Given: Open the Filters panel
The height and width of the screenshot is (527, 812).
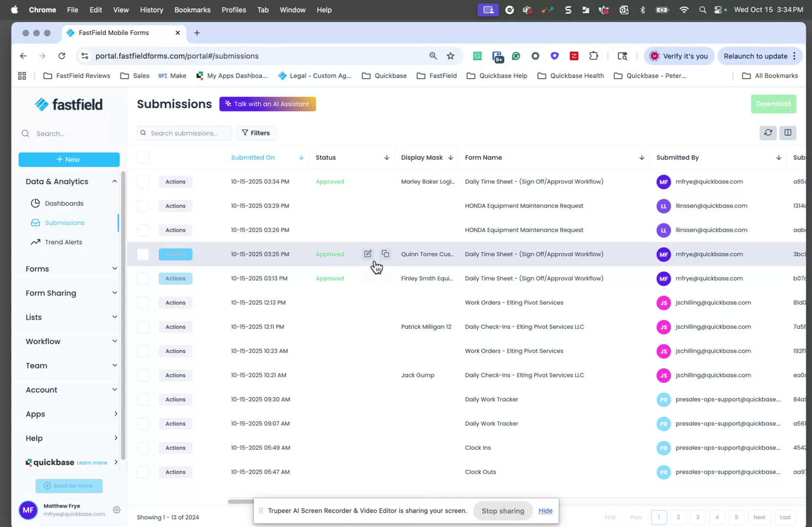Looking at the screenshot, I should pos(256,132).
